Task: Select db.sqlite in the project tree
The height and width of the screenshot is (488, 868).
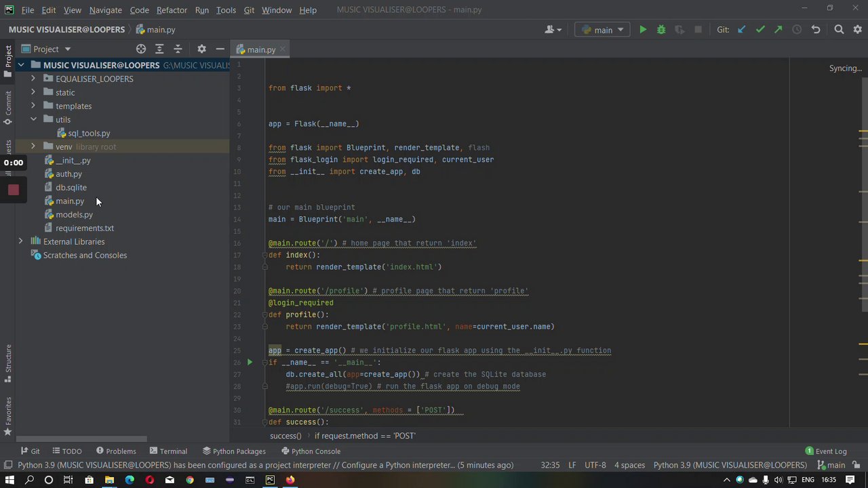Action: [71, 187]
